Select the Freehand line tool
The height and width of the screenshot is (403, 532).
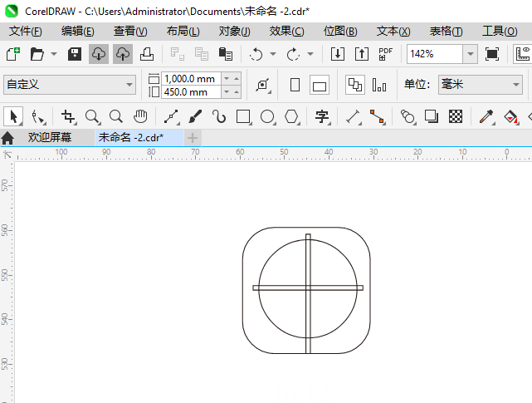pyautogui.click(x=172, y=117)
